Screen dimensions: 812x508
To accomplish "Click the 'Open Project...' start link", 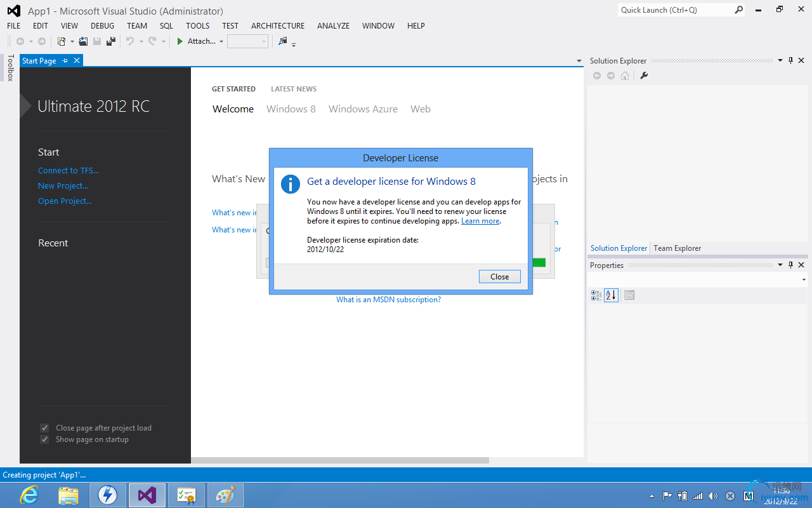I will (x=65, y=201).
